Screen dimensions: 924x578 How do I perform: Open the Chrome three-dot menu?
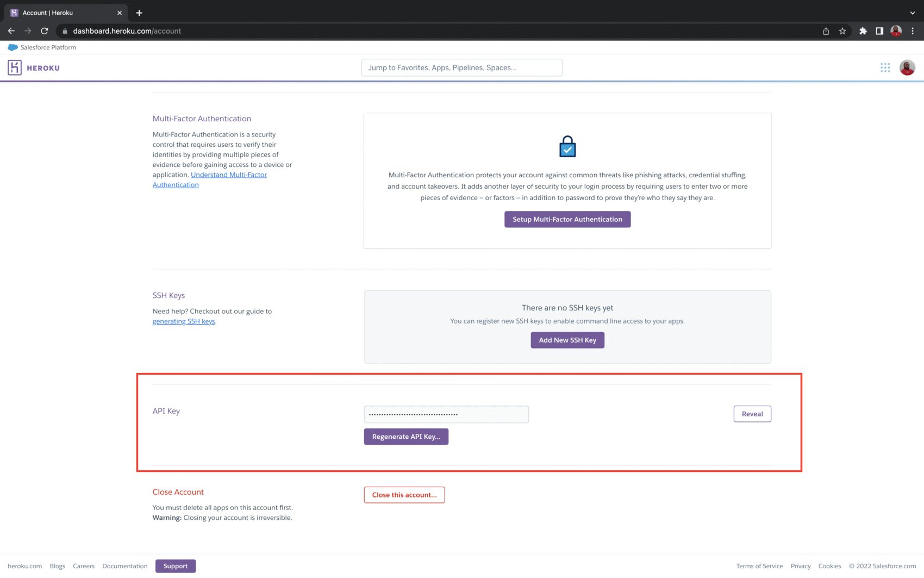click(913, 31)
